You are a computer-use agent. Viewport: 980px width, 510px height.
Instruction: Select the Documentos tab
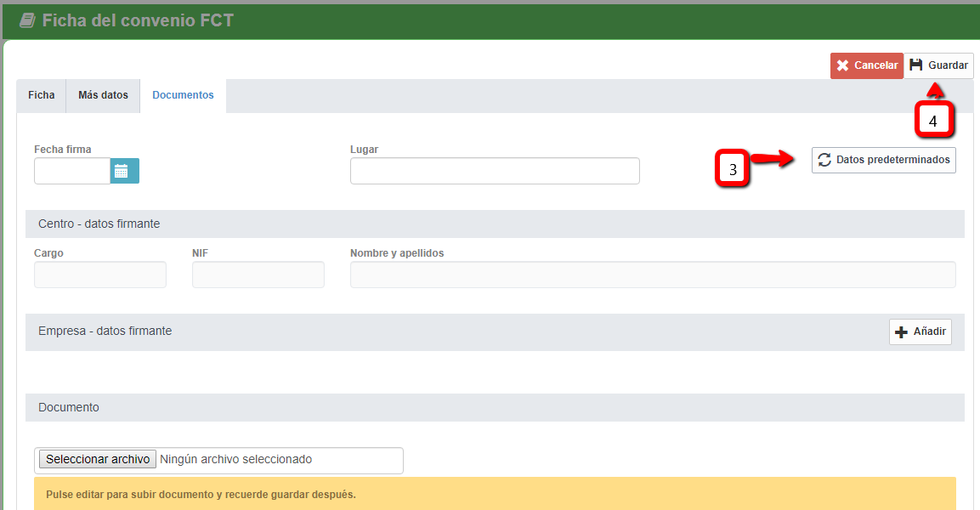[x=183, y=95]
